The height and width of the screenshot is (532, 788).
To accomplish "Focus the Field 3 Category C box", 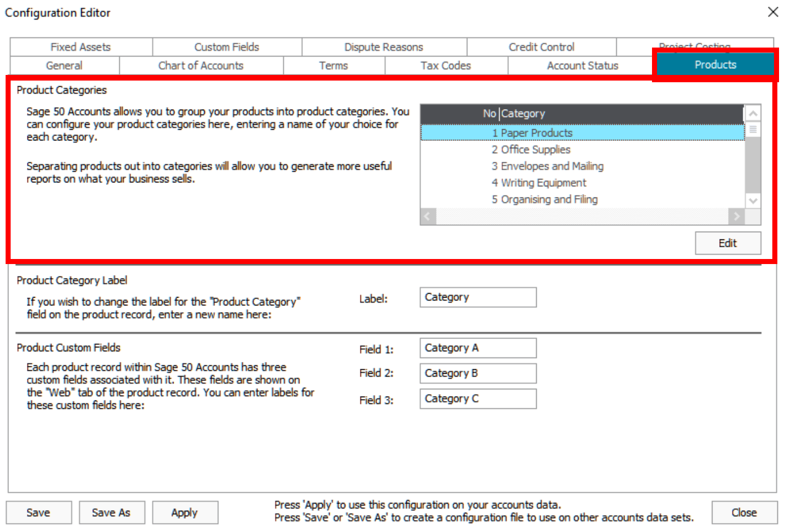I will point(477,399).
